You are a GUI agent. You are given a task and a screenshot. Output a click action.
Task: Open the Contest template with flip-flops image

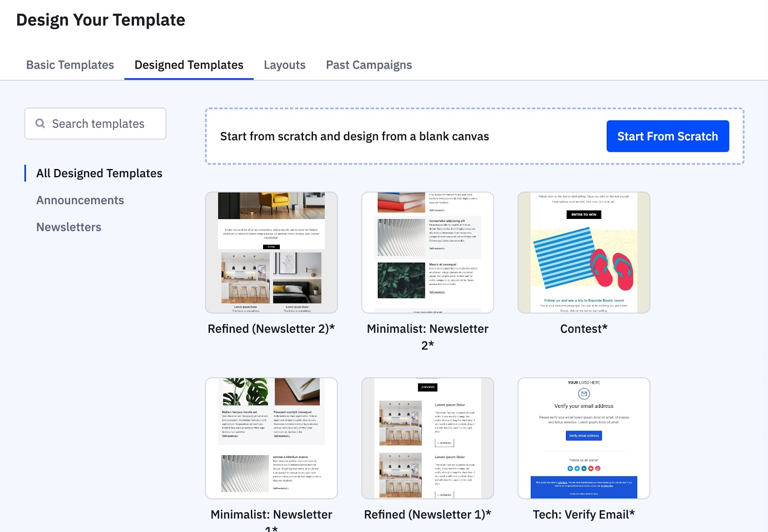pyautogui.click(x=583, y=252)
